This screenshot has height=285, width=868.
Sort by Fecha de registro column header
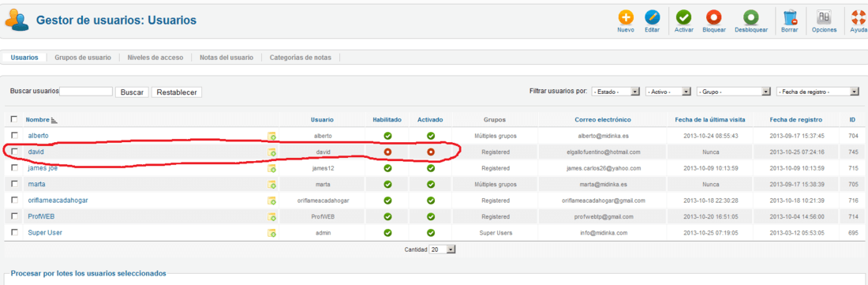pyautogui.click(x=795, y=120)
